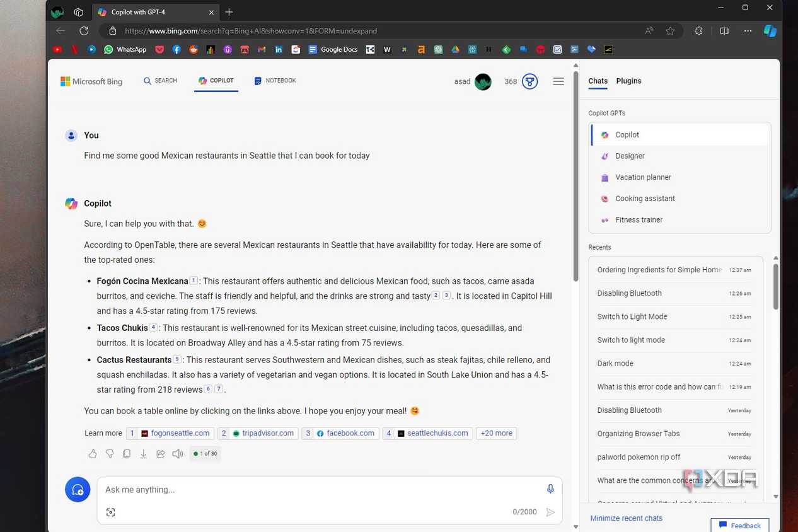Copy the Copilot response
The height and width of the screenshot is (532, 798).
tap(127, 454)
